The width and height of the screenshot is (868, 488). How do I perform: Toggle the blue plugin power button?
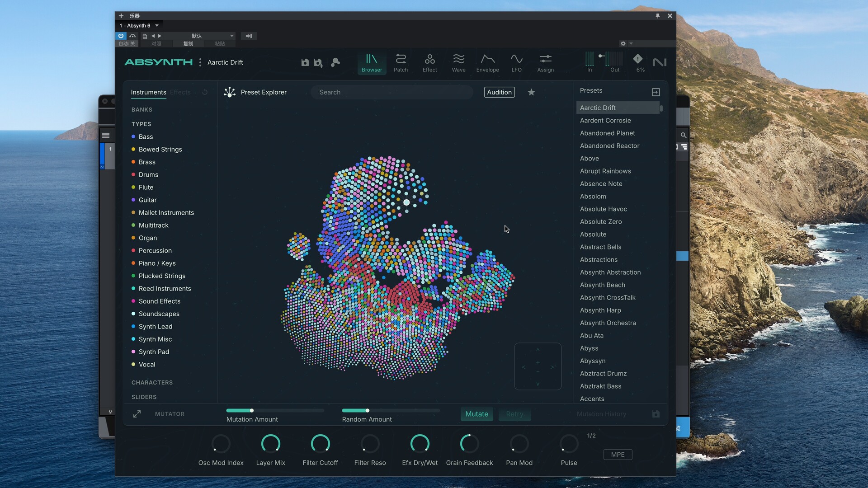click(121, 36)
